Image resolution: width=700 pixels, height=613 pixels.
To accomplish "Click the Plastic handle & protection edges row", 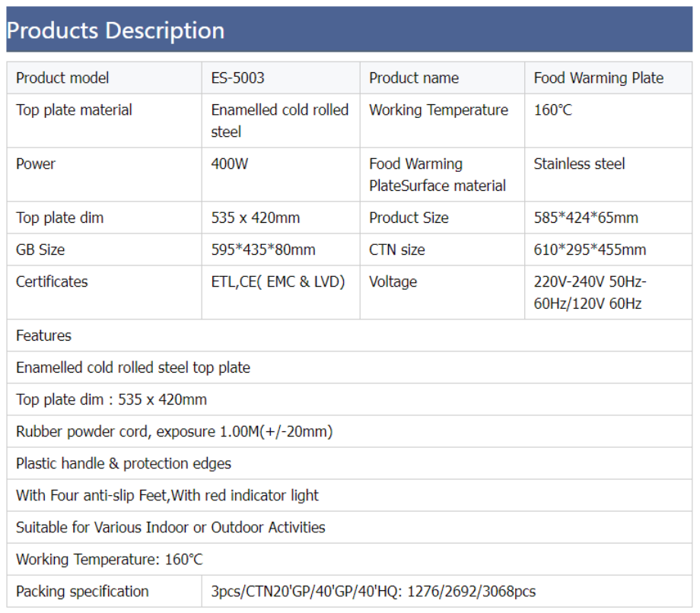I will pyautogui.click(x=123, y=464).
